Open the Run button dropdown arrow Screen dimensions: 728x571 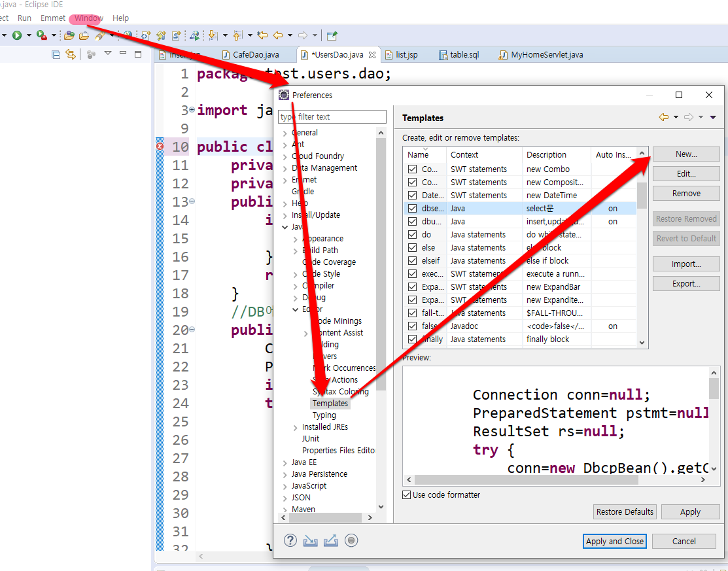tap(29, 35)
